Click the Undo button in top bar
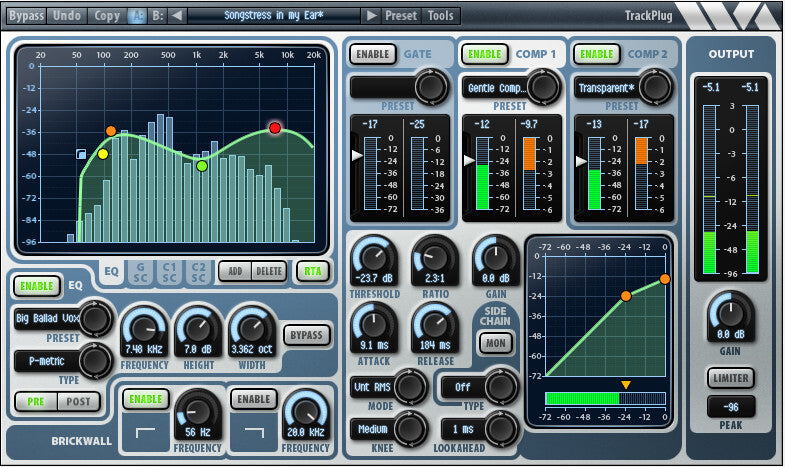Image resolution: width=785 pixels, height=467 pixels. click(x=67, y=15)
